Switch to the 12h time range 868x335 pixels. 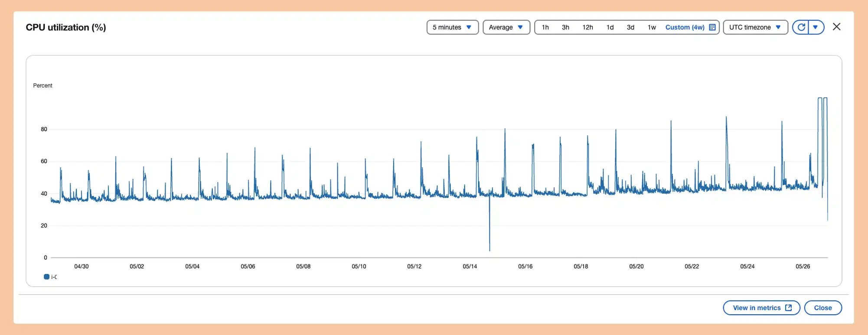587,27
